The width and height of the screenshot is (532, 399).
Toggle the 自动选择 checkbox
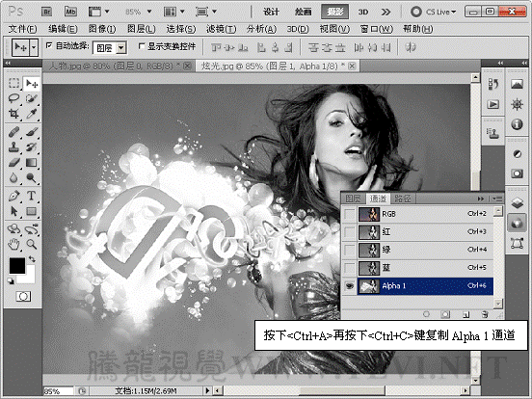(49, 45)
